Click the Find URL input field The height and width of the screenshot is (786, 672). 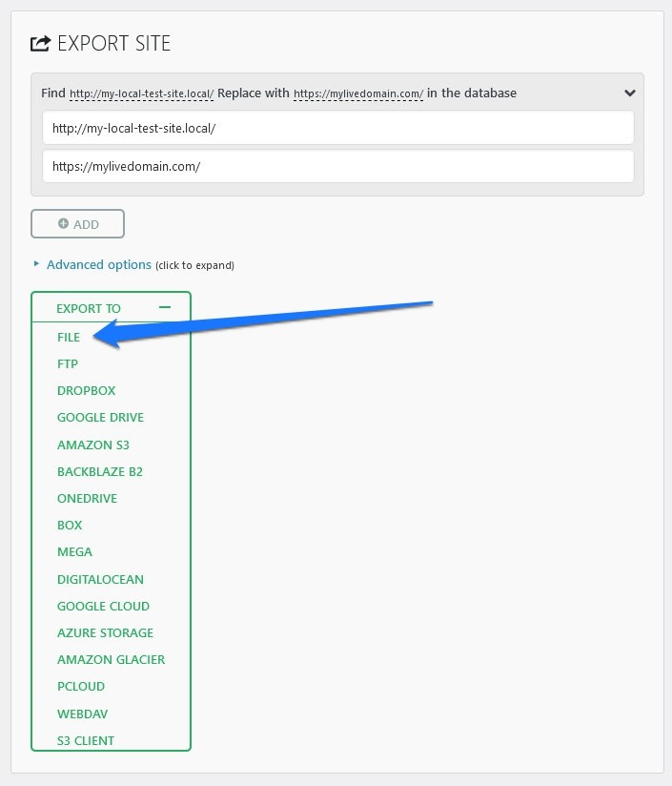tap(337, 128)
